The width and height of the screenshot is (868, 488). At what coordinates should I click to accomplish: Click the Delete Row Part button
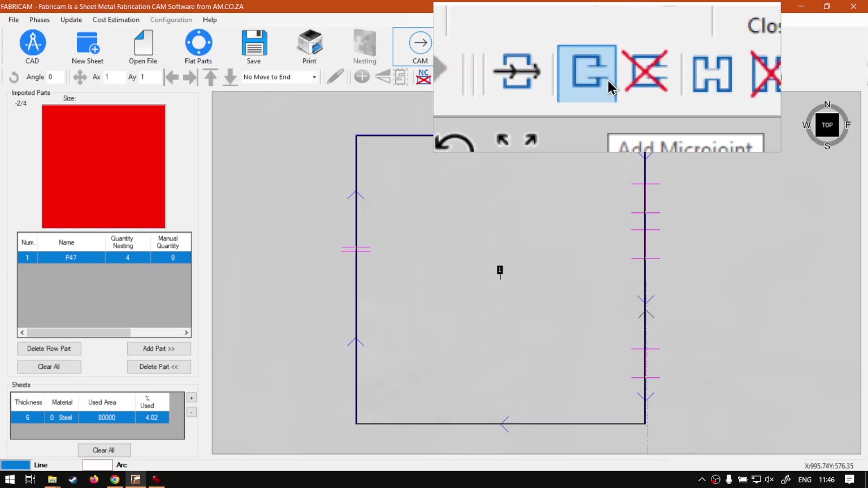tap(49, 348)
